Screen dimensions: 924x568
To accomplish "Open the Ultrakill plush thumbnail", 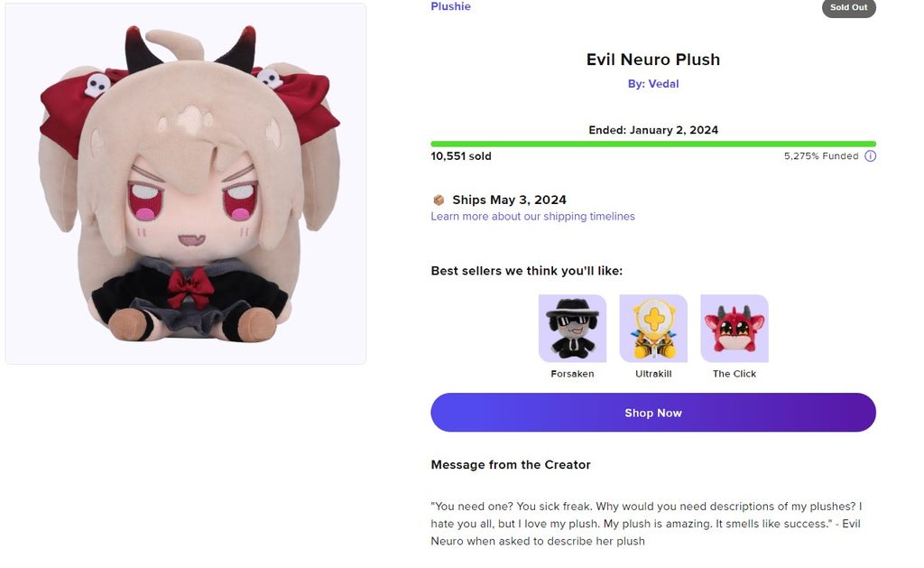I will click(653, 328).
